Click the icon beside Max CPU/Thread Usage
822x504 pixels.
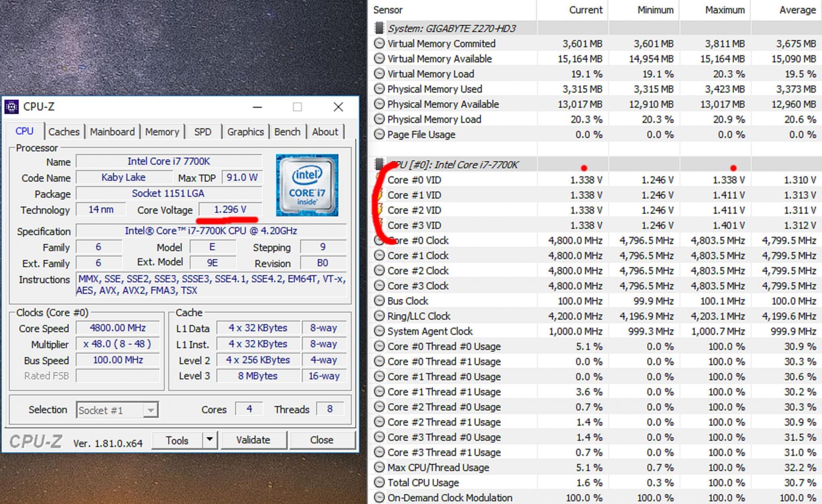(379, 467)
